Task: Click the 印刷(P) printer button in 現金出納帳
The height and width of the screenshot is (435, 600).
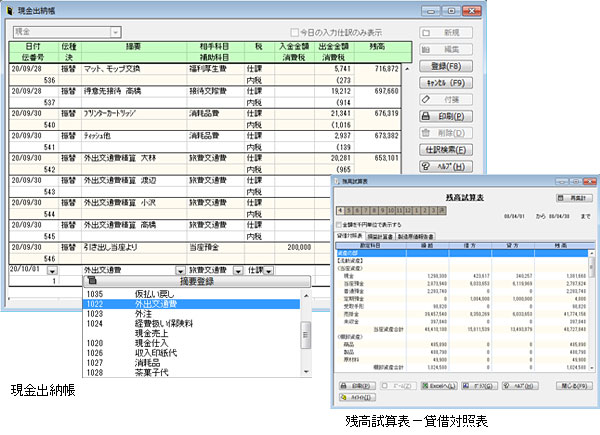Action: click(x=446, y=116)
